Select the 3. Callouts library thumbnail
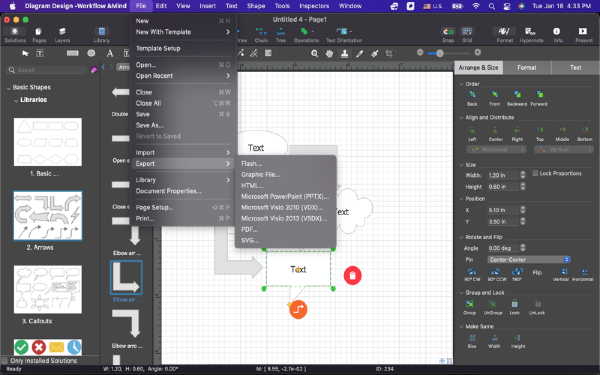Viewport: 600px width, 375px height. pyautogui.click(x=48, y=289)
